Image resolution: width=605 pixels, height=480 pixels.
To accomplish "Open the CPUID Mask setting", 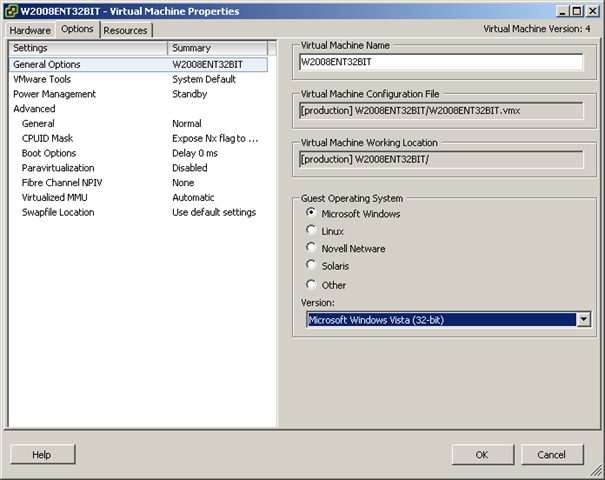I will point(47,138).
